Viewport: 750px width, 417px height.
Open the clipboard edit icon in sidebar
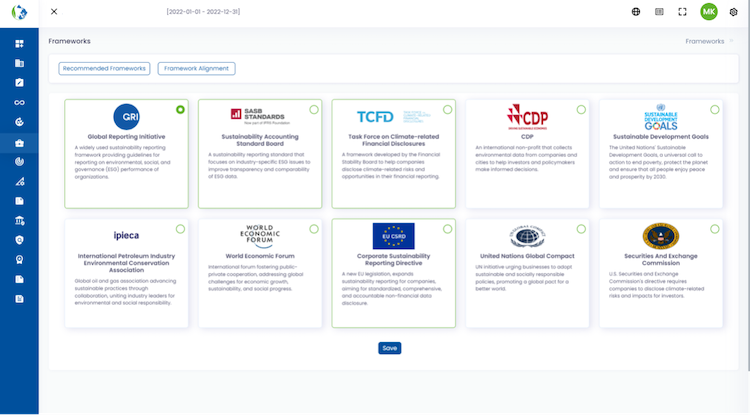point(19,83)
